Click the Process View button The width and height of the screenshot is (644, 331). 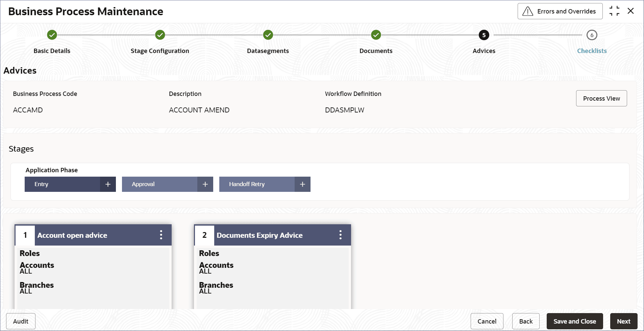tap(601, 98)
